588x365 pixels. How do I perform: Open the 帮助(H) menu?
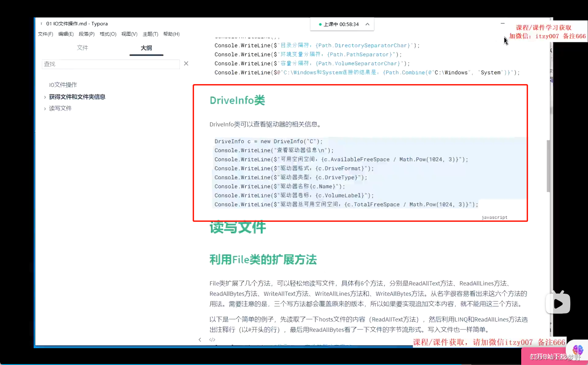pos(171,34)
